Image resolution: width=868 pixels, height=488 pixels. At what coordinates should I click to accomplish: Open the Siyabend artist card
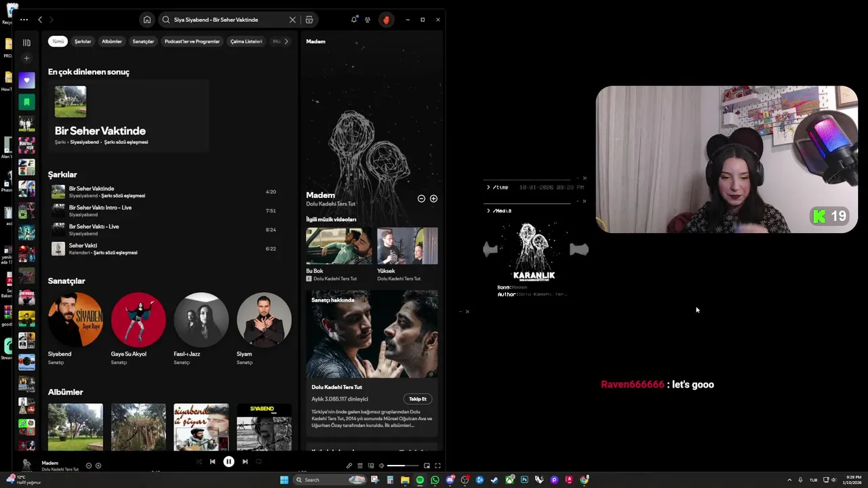[75, 329]
